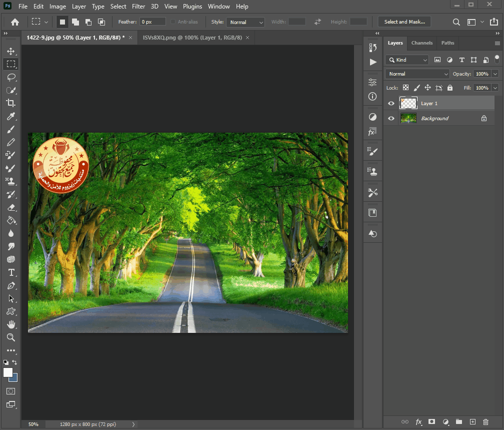Screen dimensions: 504x430
Task: Open the tool preset picker arrow
Action: [46, 22]
